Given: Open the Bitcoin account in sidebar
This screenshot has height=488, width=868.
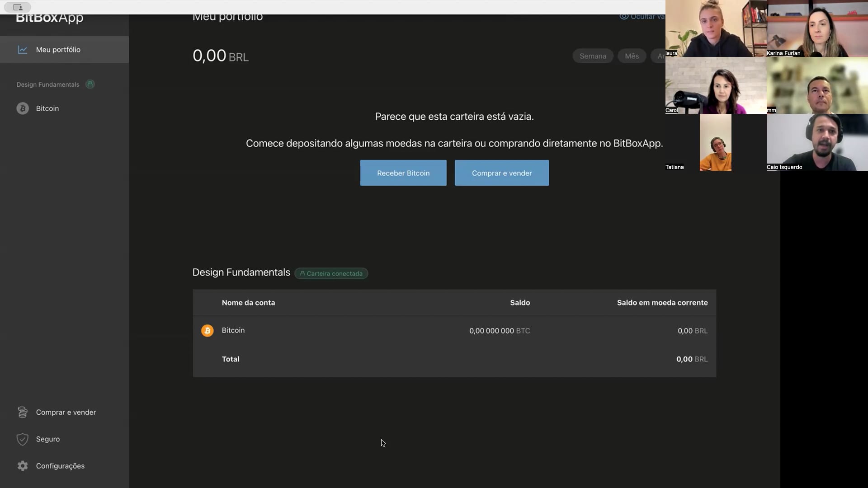Looking at the screenshot, I should pos(47,108).
